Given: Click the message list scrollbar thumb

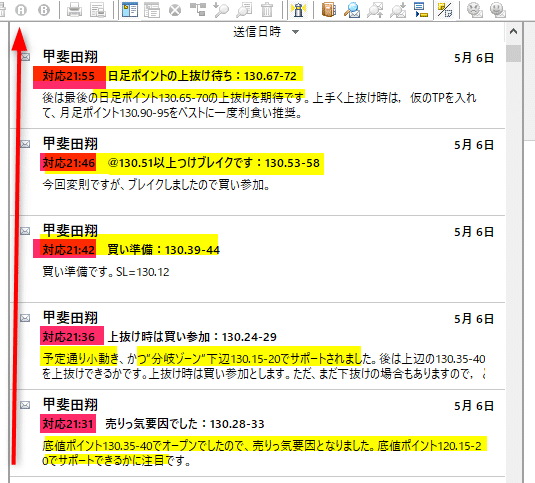Looking at the screenshot, I should (x=513, y=53).
